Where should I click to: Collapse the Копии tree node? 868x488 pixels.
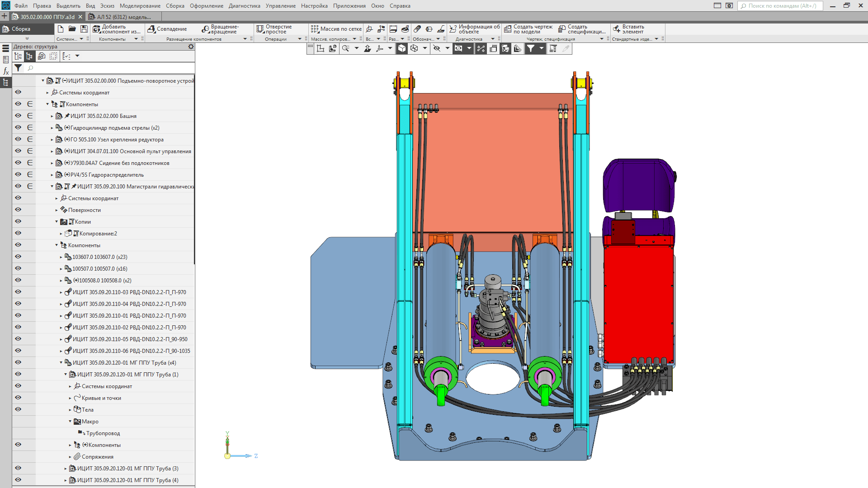(x=57, y=222)
